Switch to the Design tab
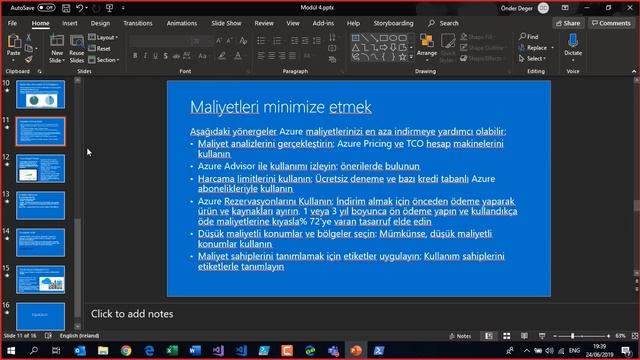The width and height of the screenshot is (640, 360). coord(100,23)
